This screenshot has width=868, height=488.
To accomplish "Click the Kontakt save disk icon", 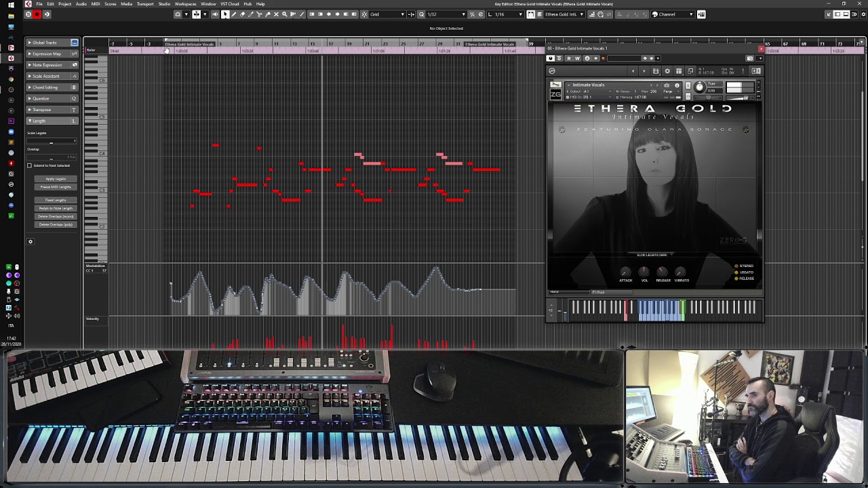I will [x=656, y=71].
